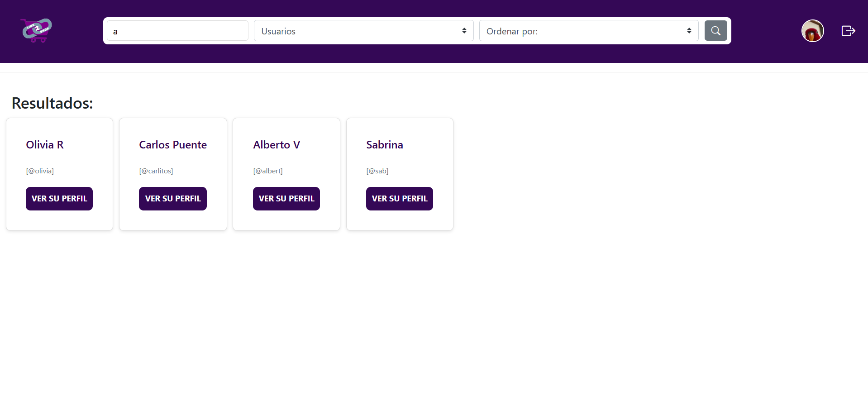The width and height of the screenshot is (868, 406).
Task: View Olivia R's profile button
Action: 59,199
